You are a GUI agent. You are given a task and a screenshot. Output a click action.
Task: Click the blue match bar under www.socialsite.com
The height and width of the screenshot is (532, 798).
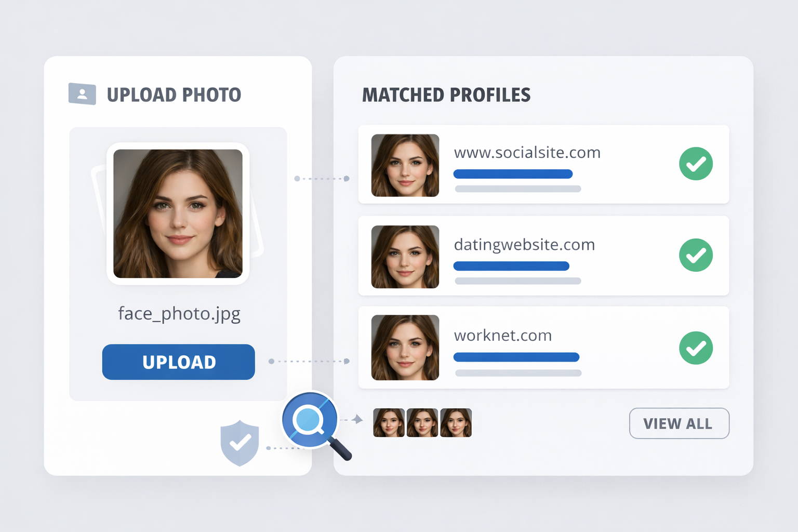pyautogui.click(x=513, y=174)
